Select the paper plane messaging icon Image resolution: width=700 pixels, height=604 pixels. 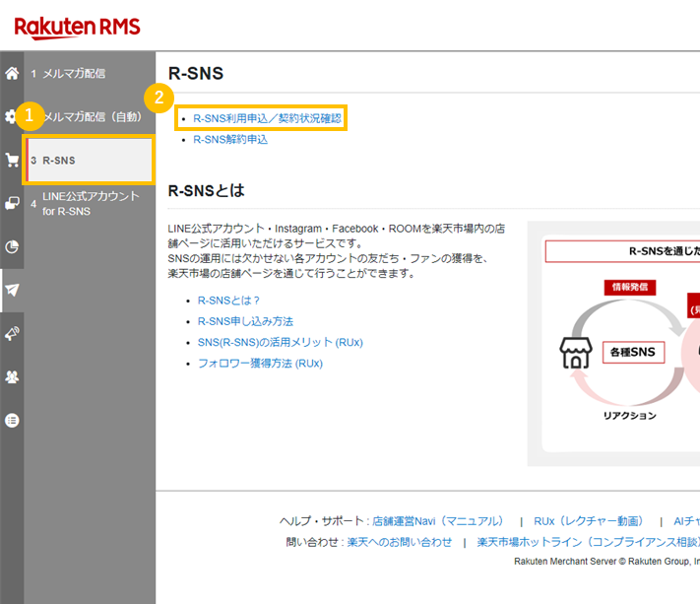[12, 290]
